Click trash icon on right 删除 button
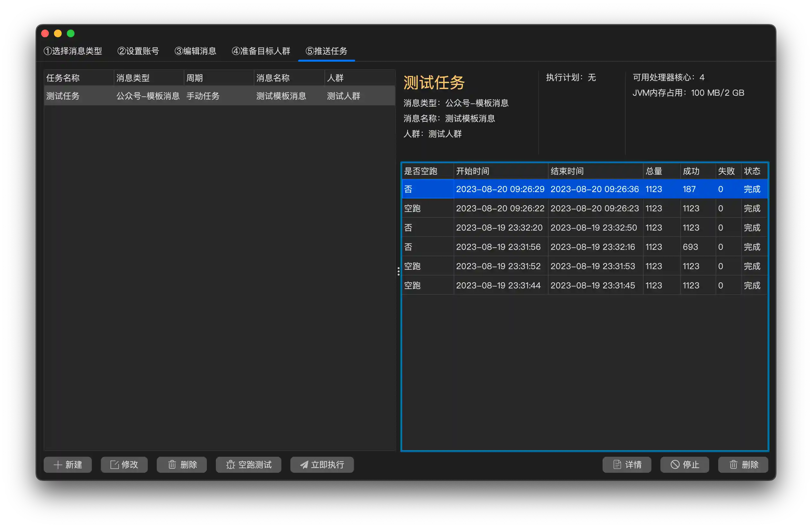The width and height of the screenshot is (812, 528). coord(733,464)
